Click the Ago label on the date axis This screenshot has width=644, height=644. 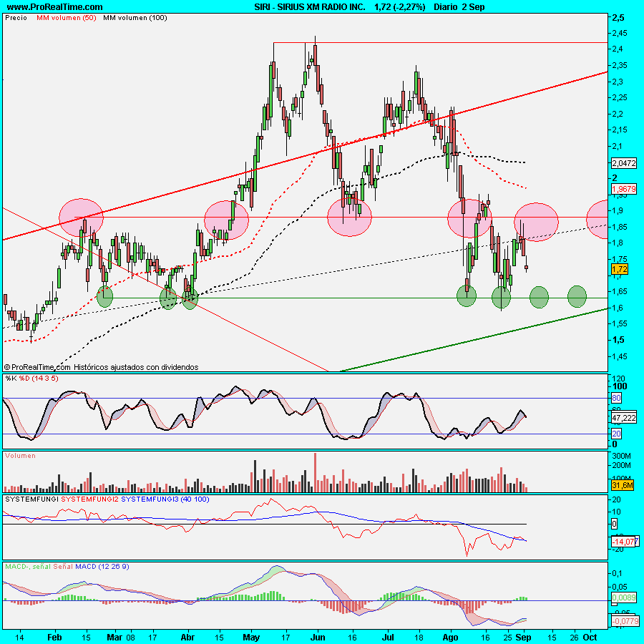[x=451, y=638]
